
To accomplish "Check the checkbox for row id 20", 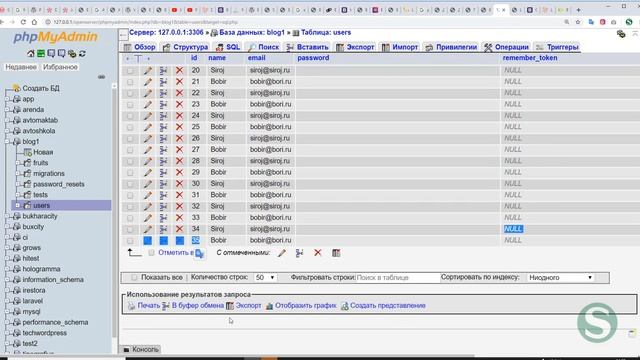I will pyautogui.click(x=130, y=71).
